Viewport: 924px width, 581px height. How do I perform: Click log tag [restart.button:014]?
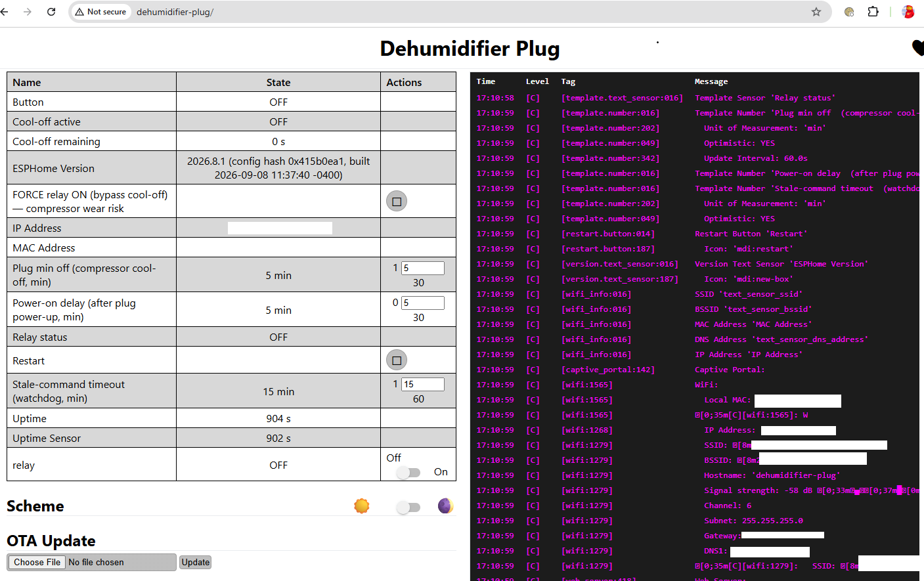608,234
